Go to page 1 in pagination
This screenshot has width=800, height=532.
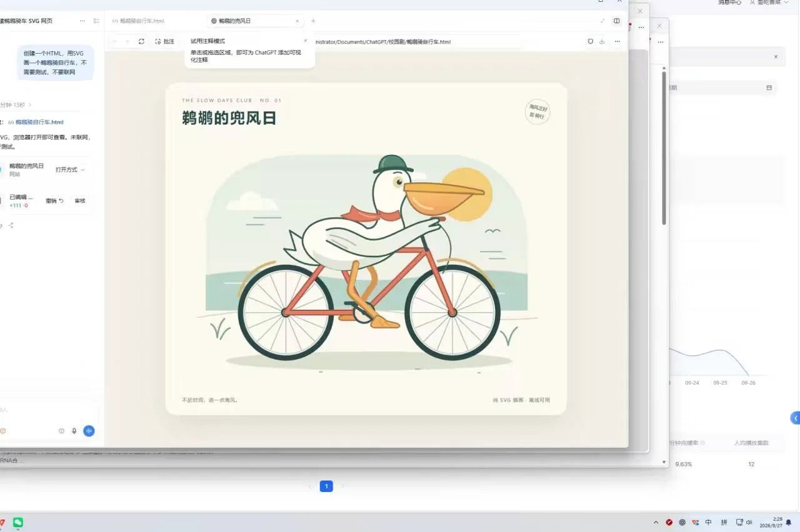point(326,486)
